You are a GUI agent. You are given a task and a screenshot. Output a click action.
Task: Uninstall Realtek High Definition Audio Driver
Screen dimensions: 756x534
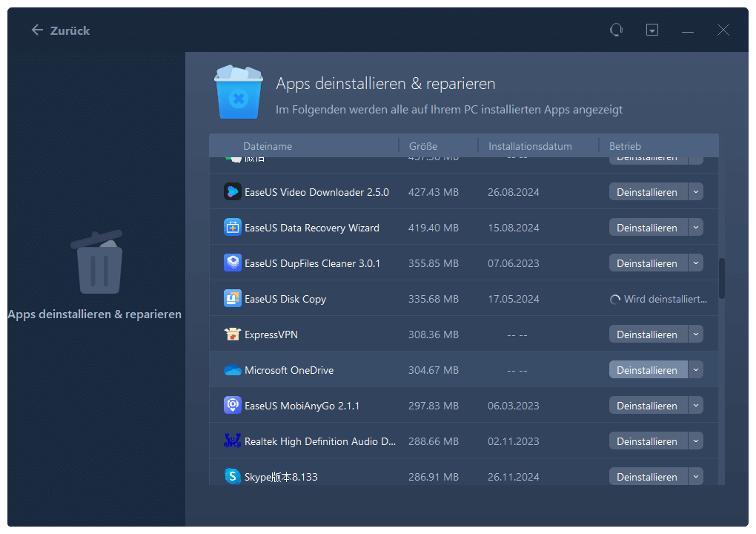tap(648, 441)
